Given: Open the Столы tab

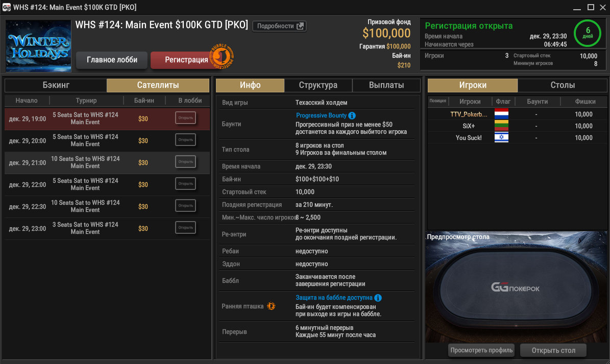Looking at the screenshot, I should 564,85.
